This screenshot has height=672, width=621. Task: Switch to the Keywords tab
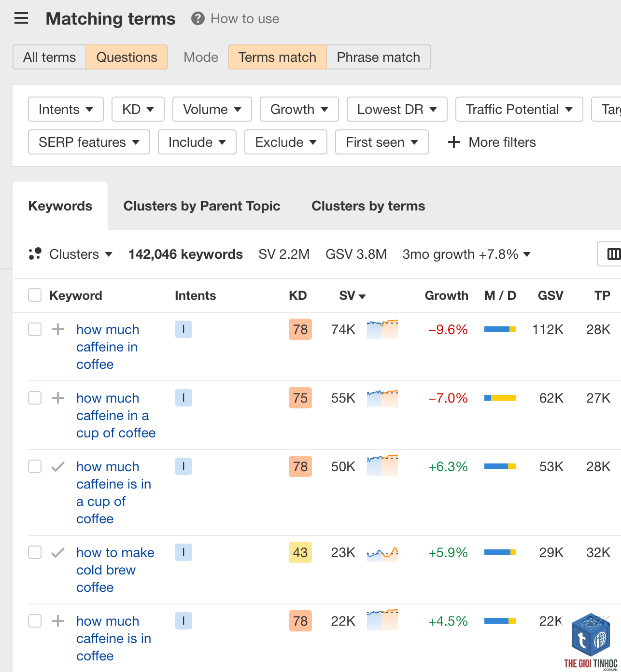point(60,206)
